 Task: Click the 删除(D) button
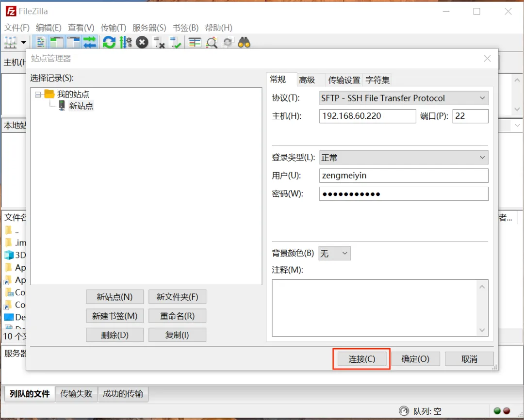(x=115, y=335)
